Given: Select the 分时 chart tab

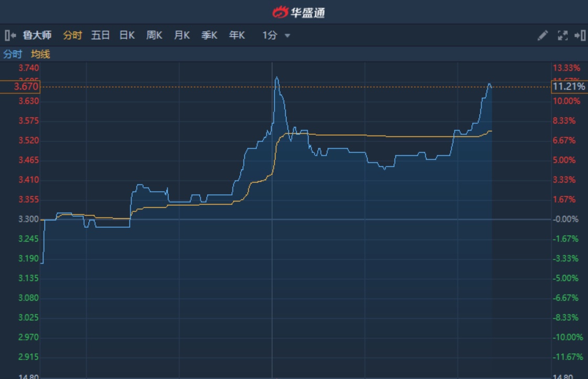Looking at the screenshot, I should pos(72,35).
